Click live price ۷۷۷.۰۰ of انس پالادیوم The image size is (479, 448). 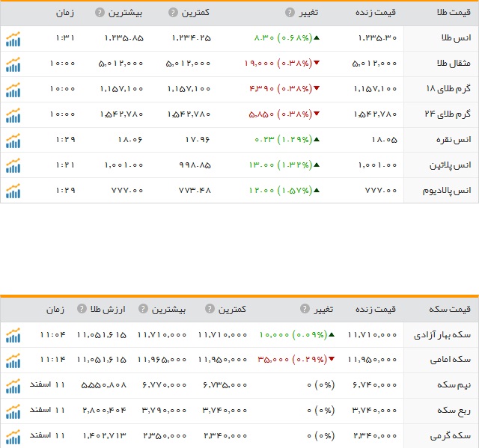[x=381, y=191]
